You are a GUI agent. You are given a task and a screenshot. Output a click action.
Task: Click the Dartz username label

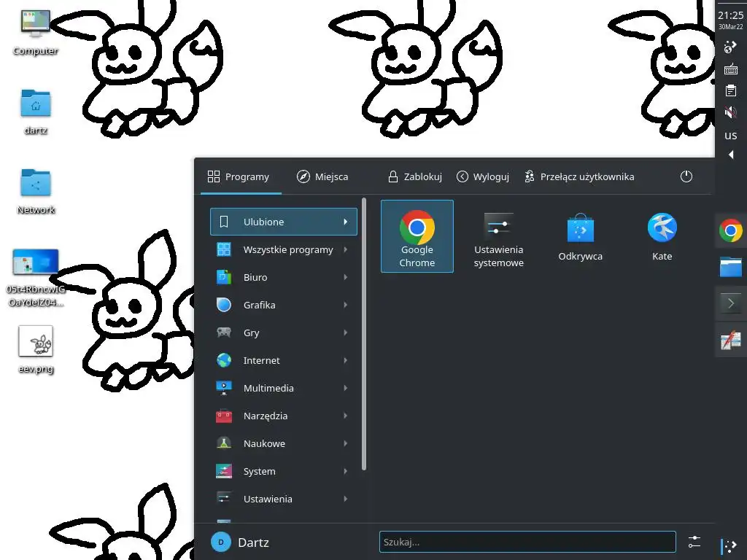pyautogui.click(x=253, y=542)
